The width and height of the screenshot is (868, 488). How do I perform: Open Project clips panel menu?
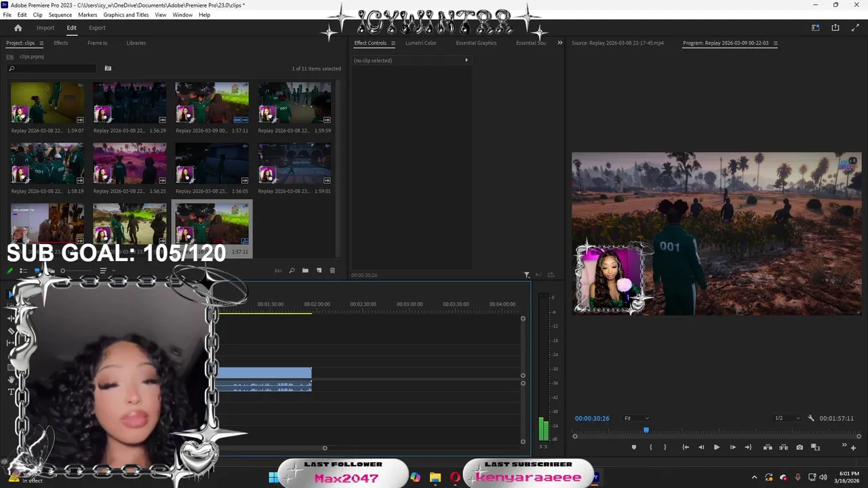click(41, 43)
